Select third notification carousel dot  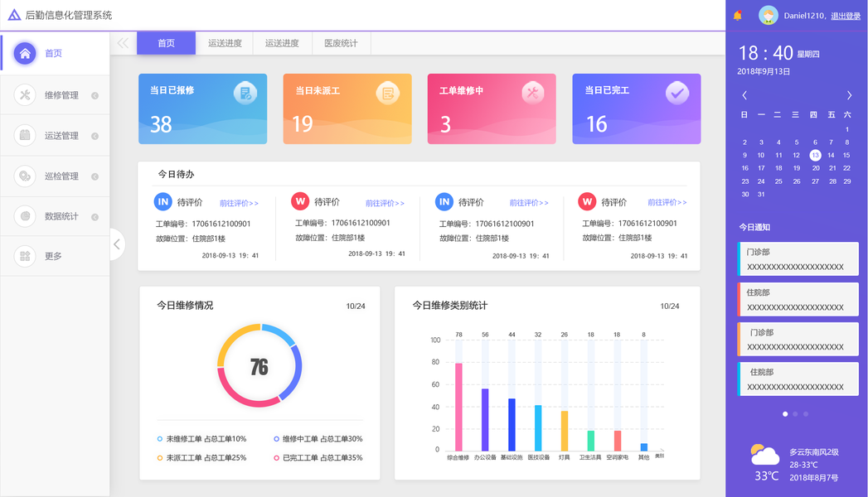[x=806, y=414]
